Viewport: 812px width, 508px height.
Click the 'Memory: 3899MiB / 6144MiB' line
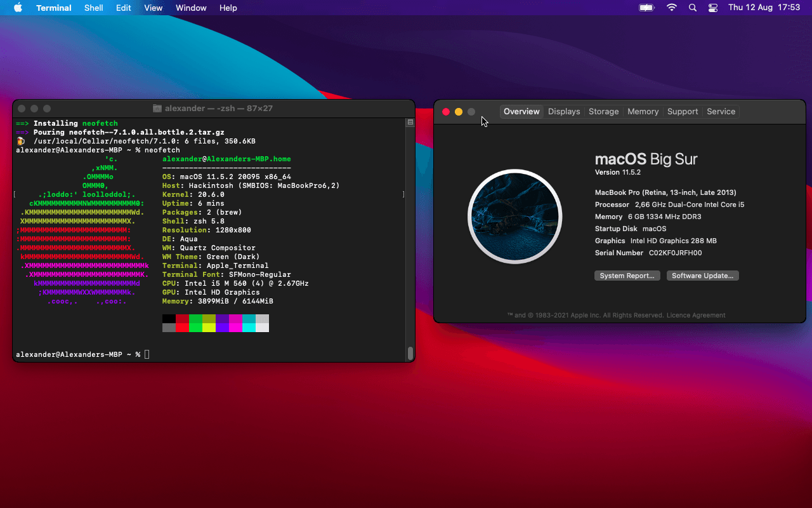pyautogui.click(x=218, y=301)
